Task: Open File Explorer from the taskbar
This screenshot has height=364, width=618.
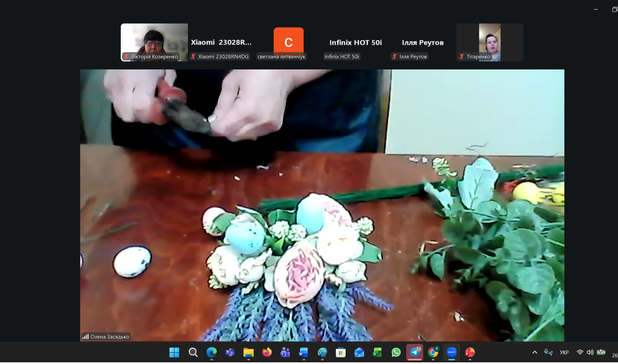Action: click(248, 352)
